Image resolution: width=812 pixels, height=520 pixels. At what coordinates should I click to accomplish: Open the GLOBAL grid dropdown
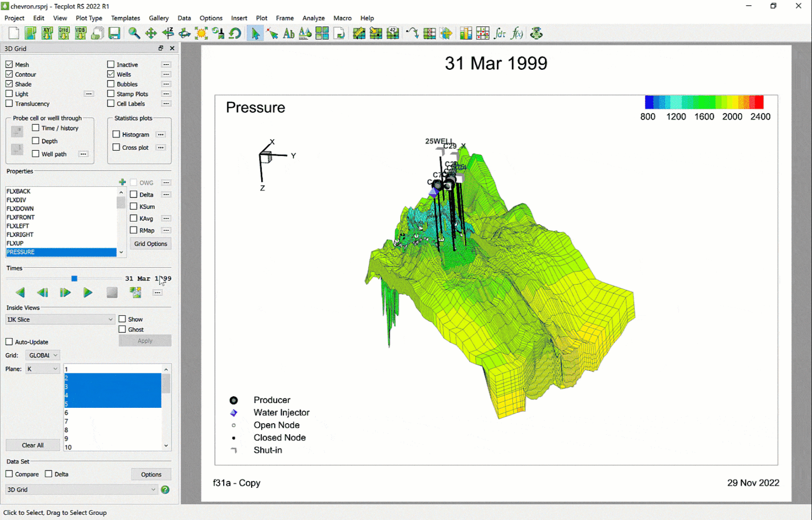[x=42, y=355]
